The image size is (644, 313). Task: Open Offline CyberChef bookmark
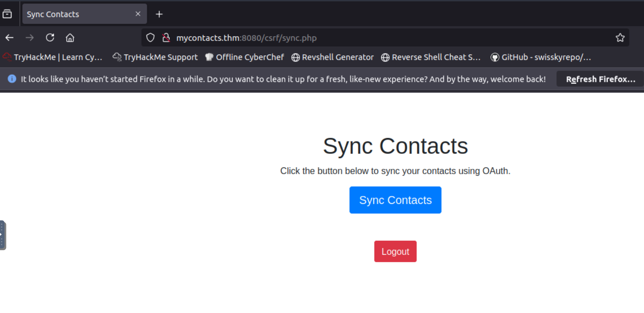coord(245,57)
